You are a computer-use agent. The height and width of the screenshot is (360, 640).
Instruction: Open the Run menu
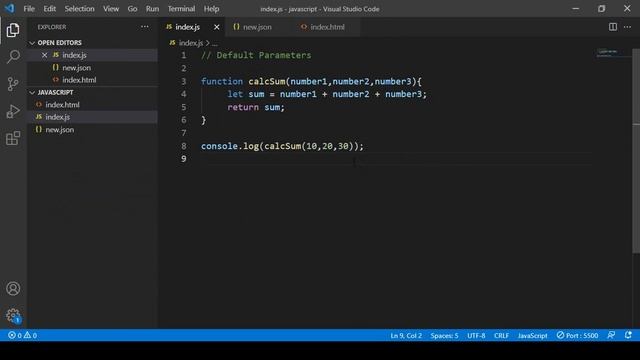tap(152, 9)
